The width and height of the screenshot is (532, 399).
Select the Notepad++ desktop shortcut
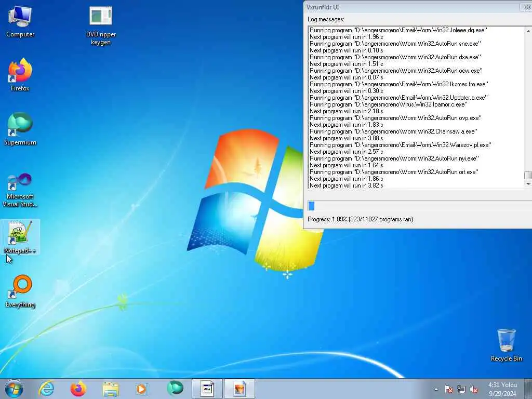20,237
